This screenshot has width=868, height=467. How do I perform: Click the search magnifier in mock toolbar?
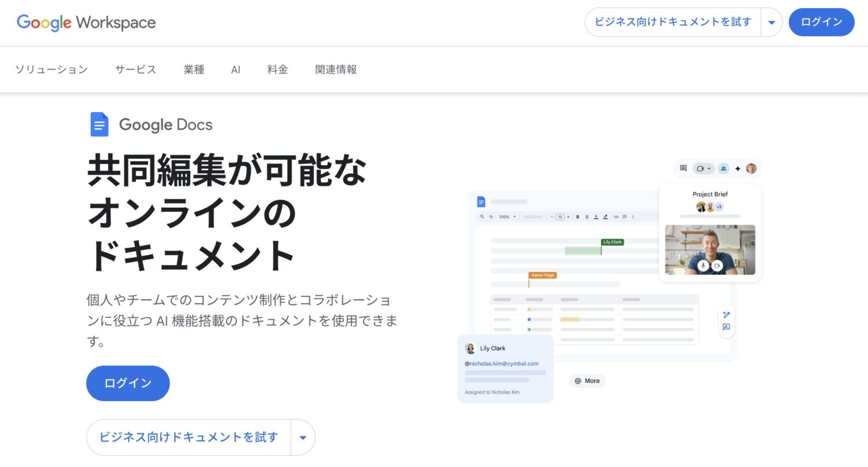(x=482, y=216)
